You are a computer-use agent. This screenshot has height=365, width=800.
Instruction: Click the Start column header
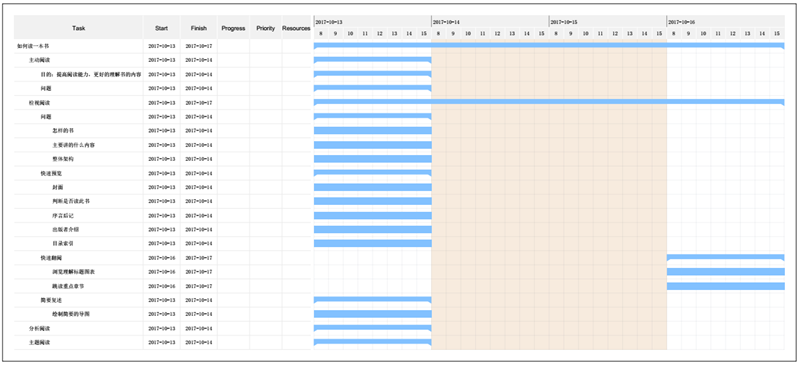[x=161, y=28]
